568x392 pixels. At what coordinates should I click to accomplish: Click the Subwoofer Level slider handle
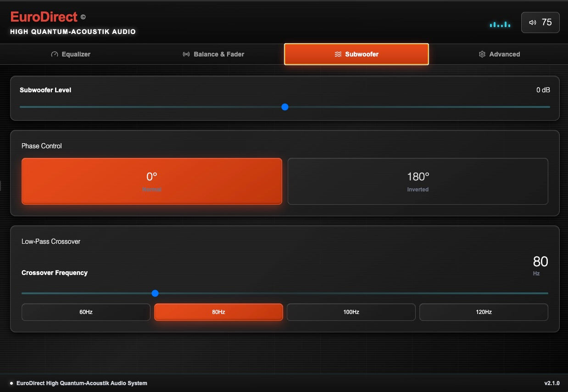pos(284,107)
